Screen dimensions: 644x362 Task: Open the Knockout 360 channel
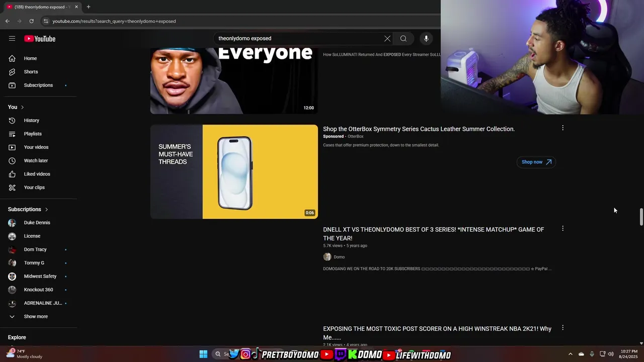[38, 290]
